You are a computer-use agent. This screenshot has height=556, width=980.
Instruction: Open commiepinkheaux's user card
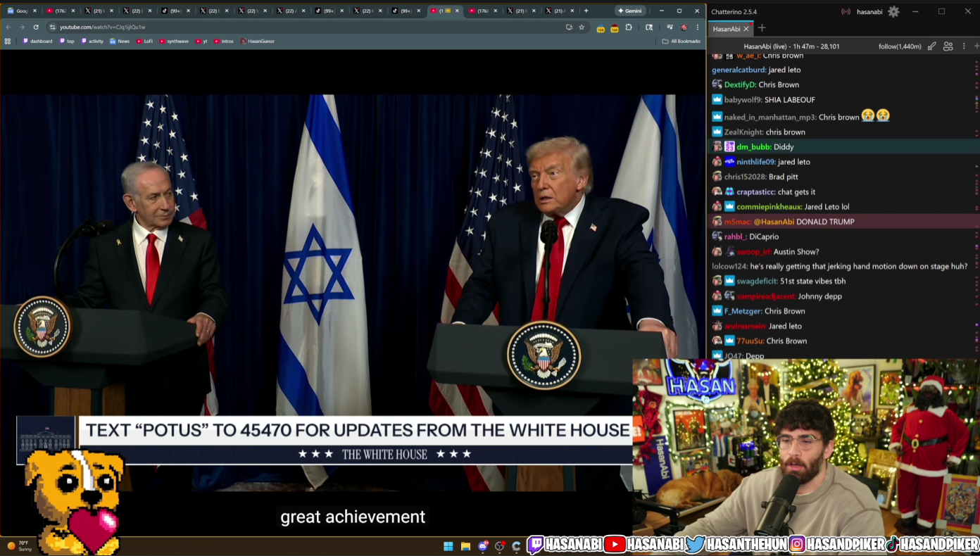[x=769, y=207]
